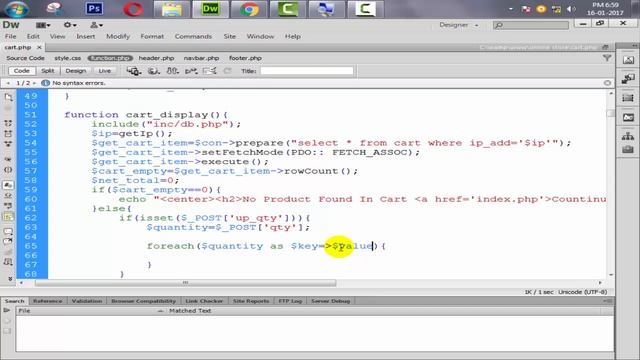This screenshot has width=640, height=360.
Task: Click the Remove Comment icon
Action: 8,242
